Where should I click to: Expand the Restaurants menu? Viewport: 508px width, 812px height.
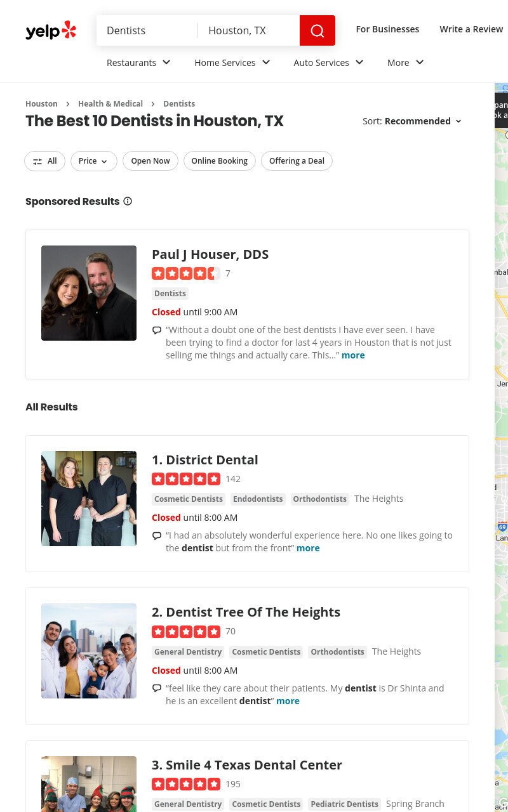click(x=139, y=62)
